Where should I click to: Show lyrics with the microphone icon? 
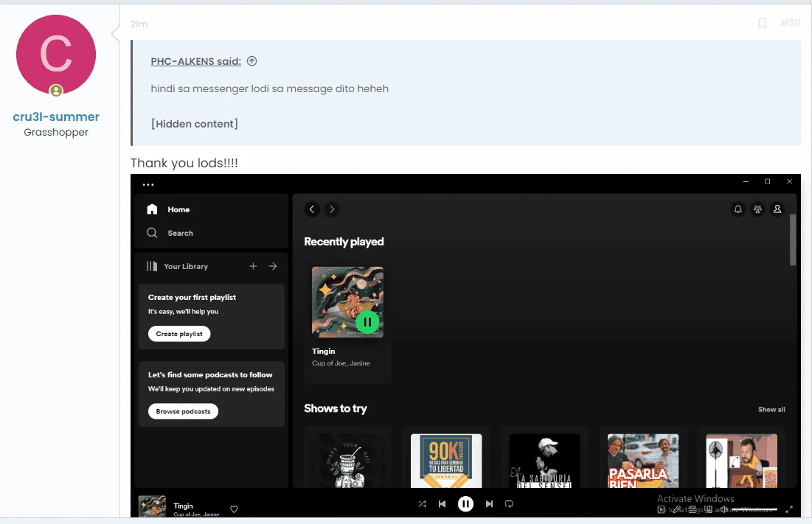676,509
